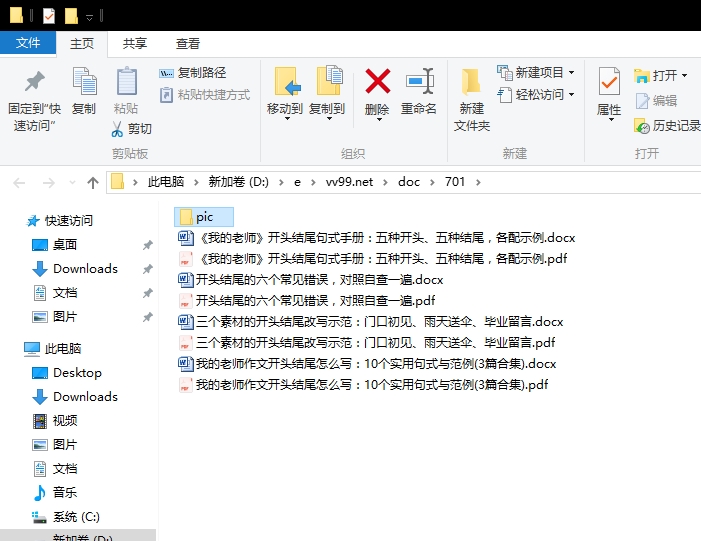The width and height of the screenshot is (701, 541).
Task: Open the New item (新建项目) dropdown
Action: 536,72
